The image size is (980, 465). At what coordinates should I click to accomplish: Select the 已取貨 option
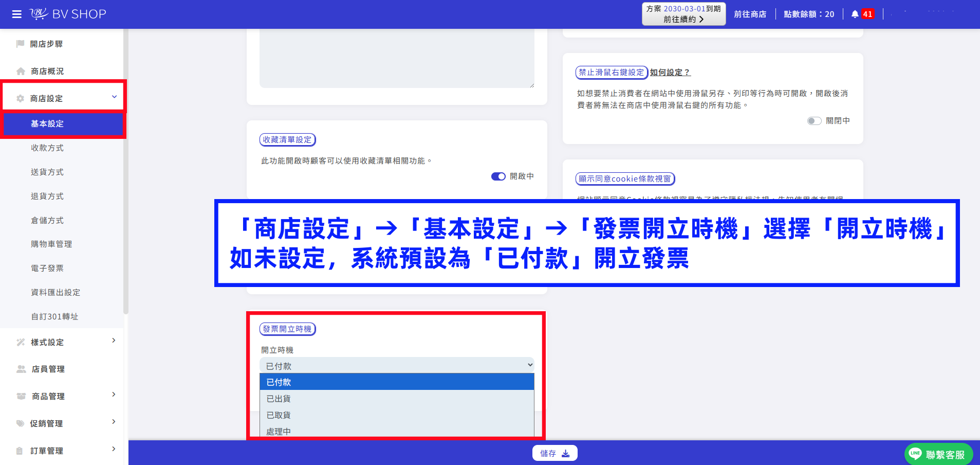[397, 415]
